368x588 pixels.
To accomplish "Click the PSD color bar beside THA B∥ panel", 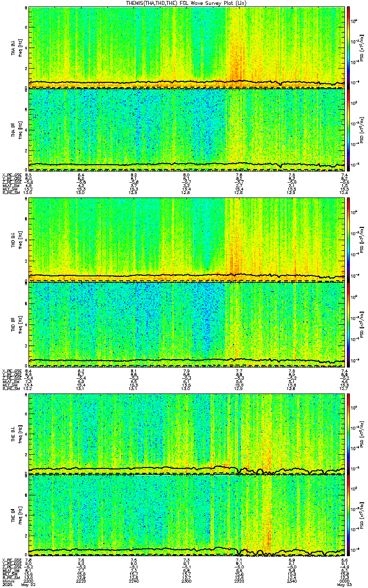I will (x=348, y=130).
